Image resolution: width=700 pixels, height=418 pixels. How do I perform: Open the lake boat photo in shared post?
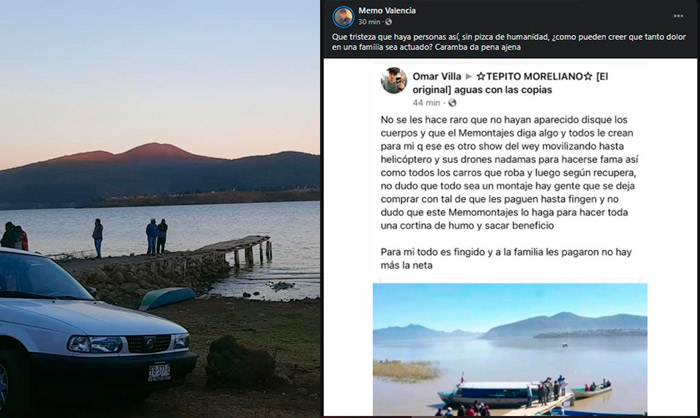point(510,349)
